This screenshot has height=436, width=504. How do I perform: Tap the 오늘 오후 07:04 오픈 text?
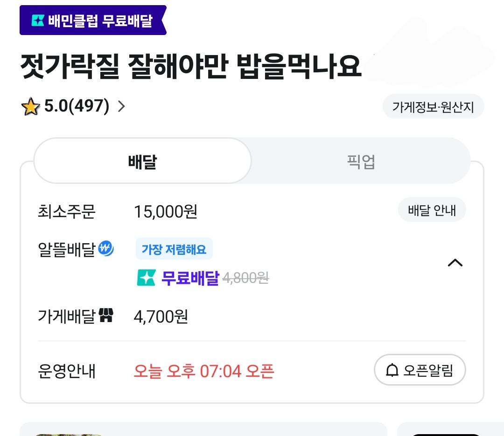[x=204, y=371]
